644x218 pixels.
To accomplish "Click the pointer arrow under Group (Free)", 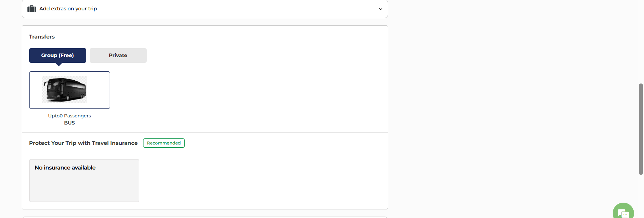I will pos(59,65).
